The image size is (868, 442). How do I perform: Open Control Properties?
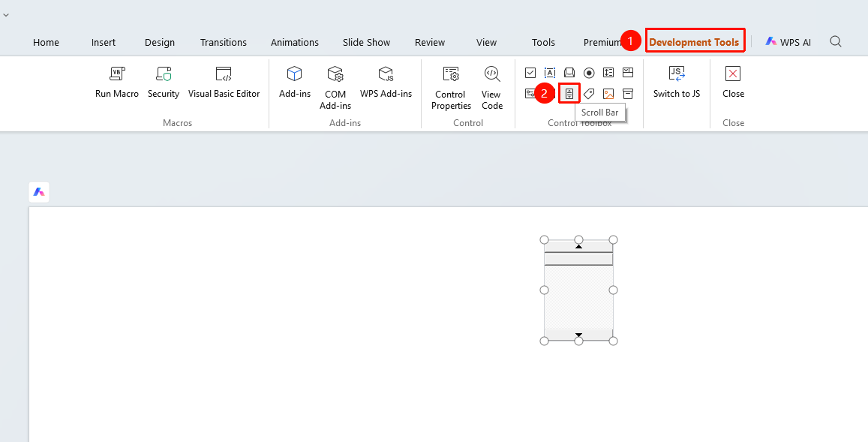click(x=451, y=88)
